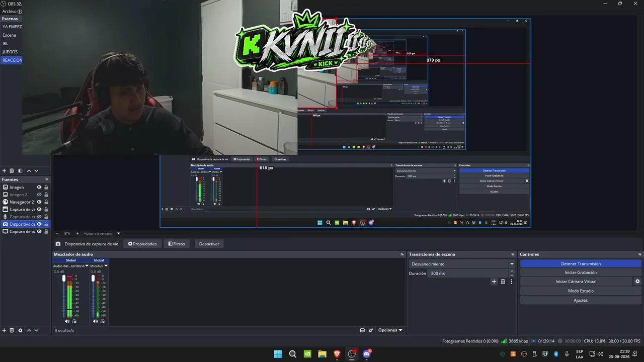Click the Audio del escritorio volume fader
The image size is (644, 362).
pos(64,279)
